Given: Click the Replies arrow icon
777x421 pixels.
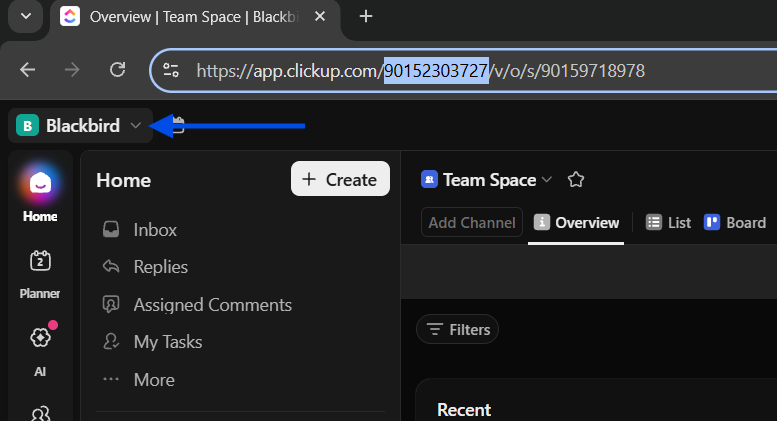Looking at the screenshot, I should click(111, 266).
